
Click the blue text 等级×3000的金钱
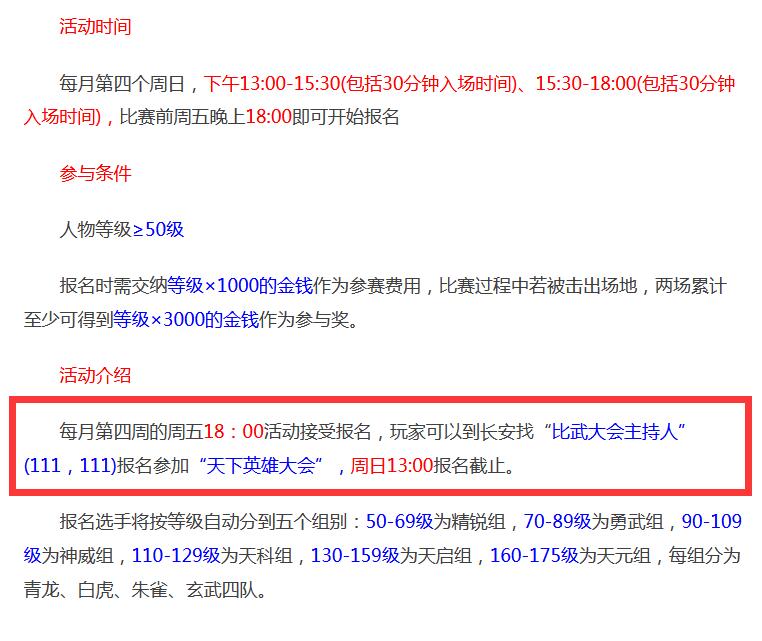click(186, 319)
